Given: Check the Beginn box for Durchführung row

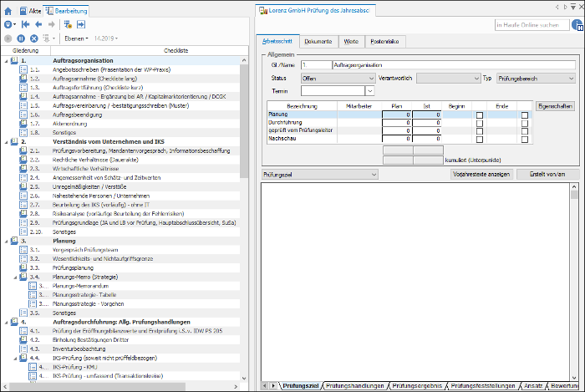Looking at the screenshot, I should [480, 123].
